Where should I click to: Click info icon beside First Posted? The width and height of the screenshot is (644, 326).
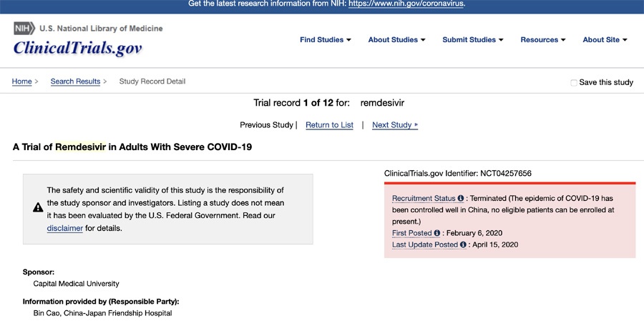click(x=437, y=233)
